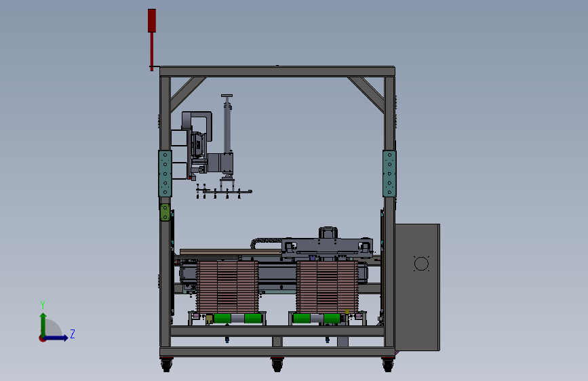Image resolution: width=588 pixels, height=381 pixels.
Task: Click the letter Z label on the triad
Action: (x=73, y=334)
